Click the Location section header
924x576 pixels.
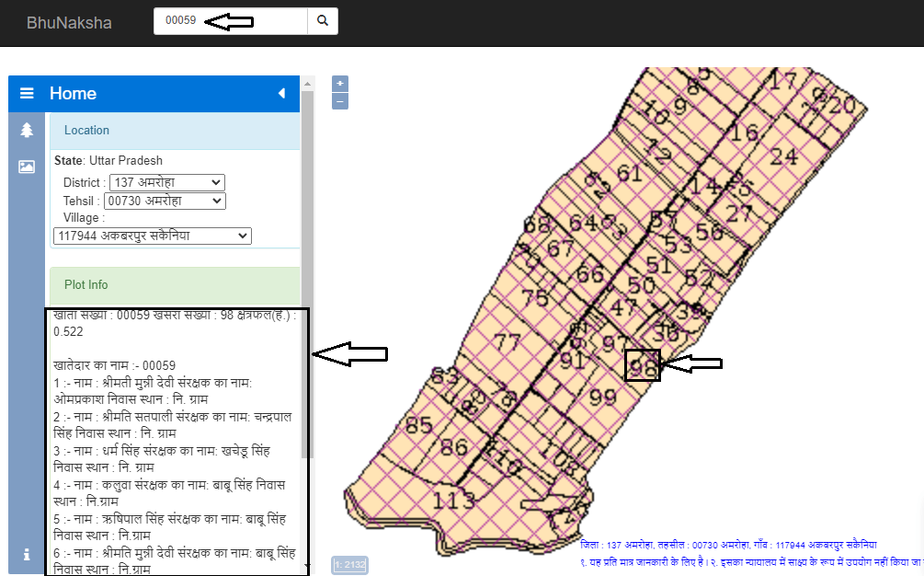(175, 131)
